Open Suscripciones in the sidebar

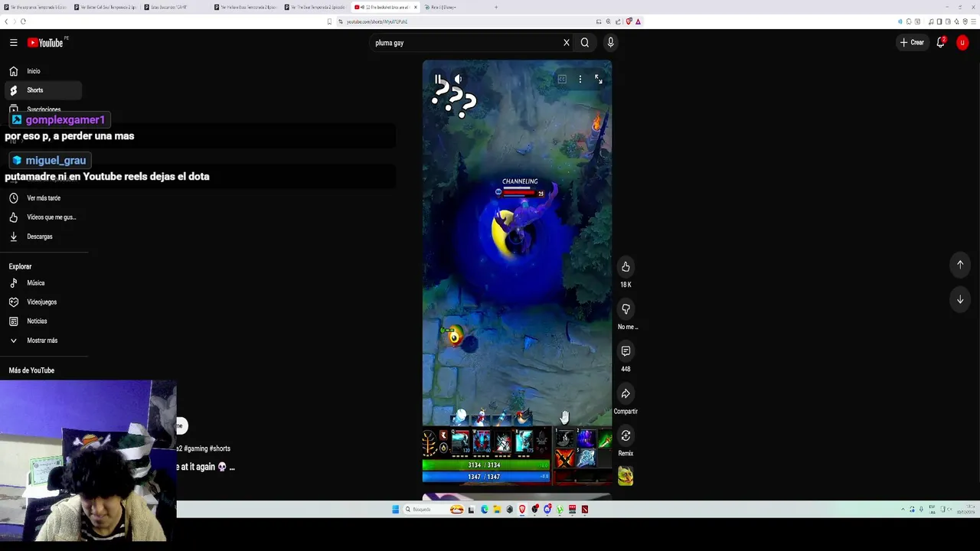click(x=42, y=109)
